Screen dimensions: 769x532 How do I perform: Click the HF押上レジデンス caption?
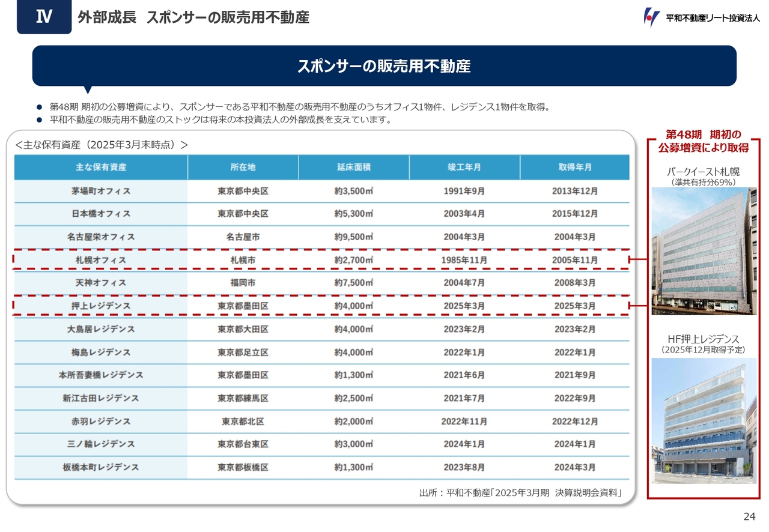pyautogui.click(x=704, y=339)
